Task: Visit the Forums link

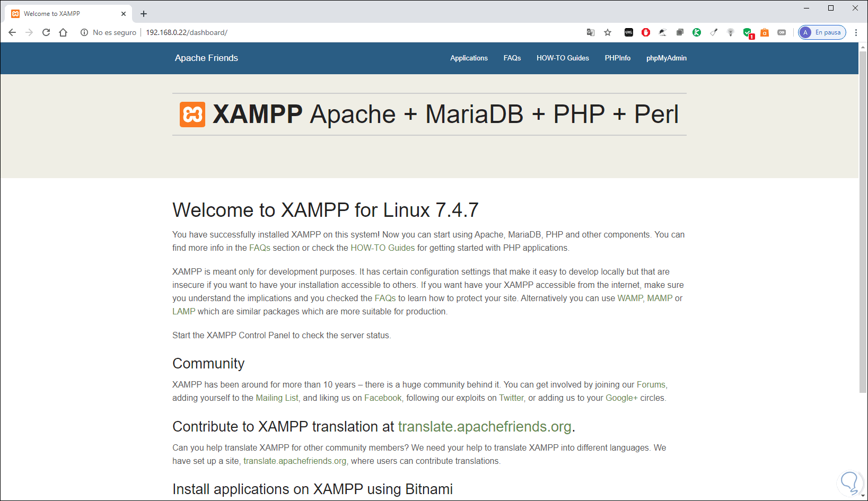Action: point(651,384)
